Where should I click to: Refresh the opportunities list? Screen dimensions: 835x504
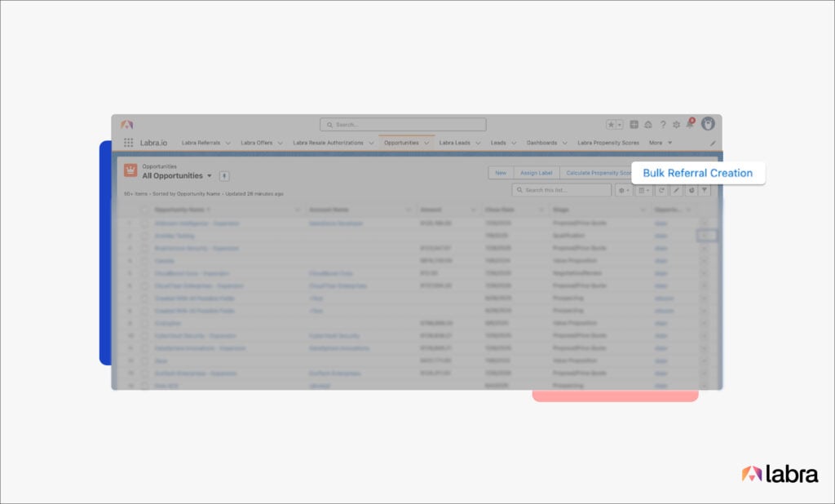[661, 190]
